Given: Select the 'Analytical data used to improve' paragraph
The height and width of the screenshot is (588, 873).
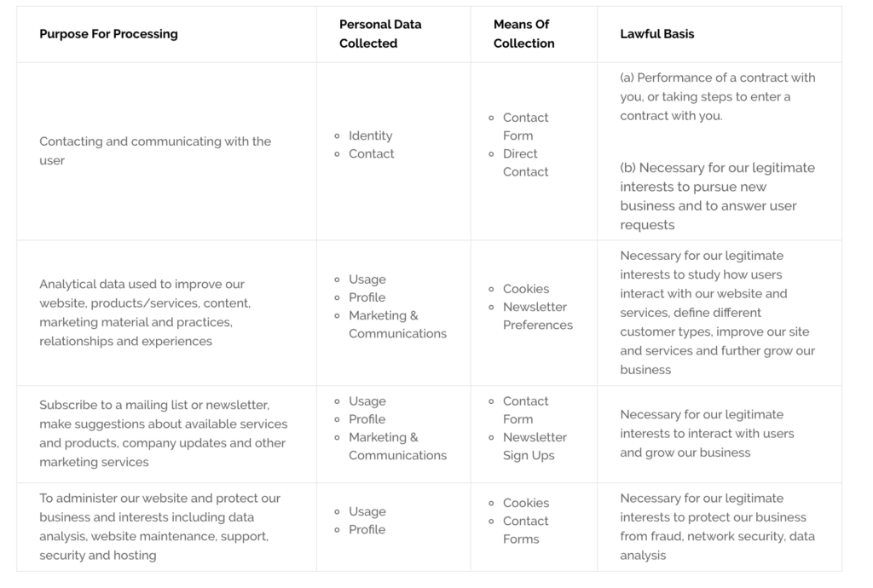Looking at the screenshot, I should 145,313.
